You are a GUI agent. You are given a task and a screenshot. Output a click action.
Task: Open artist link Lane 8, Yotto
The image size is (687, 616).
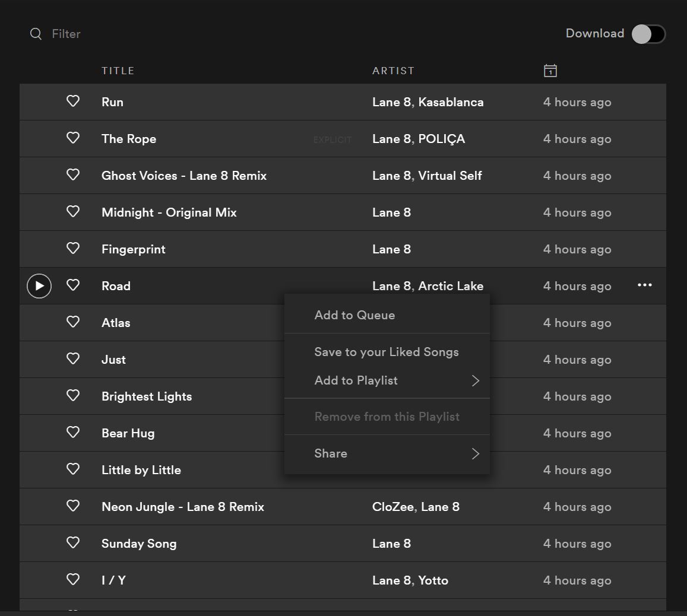coord(410,580)
